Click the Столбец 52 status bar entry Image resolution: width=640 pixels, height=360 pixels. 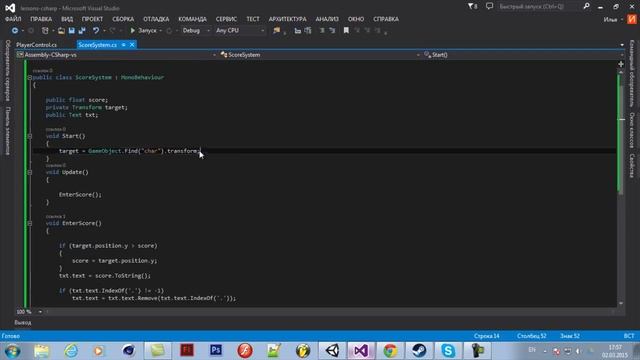click(x=531, y=336)
